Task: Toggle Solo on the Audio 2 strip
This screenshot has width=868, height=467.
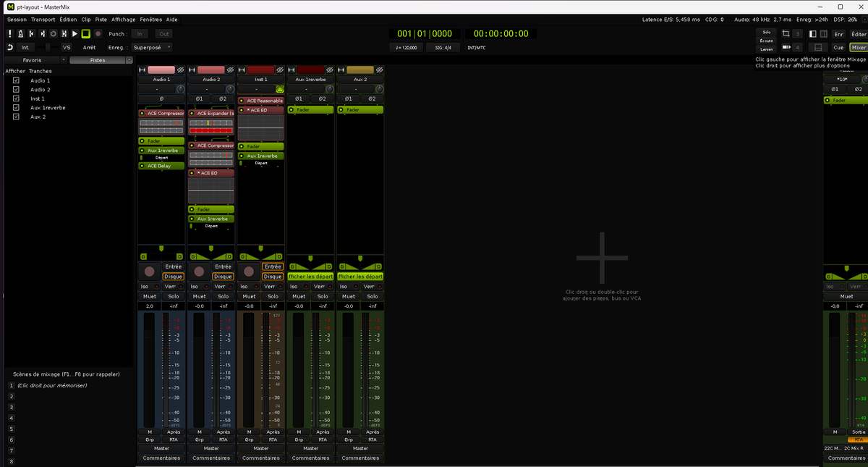Action: coord(223,296)
